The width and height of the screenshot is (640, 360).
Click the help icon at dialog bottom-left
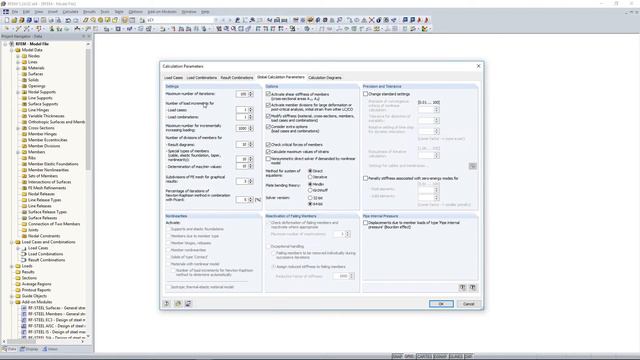click(x=167, y=304)
